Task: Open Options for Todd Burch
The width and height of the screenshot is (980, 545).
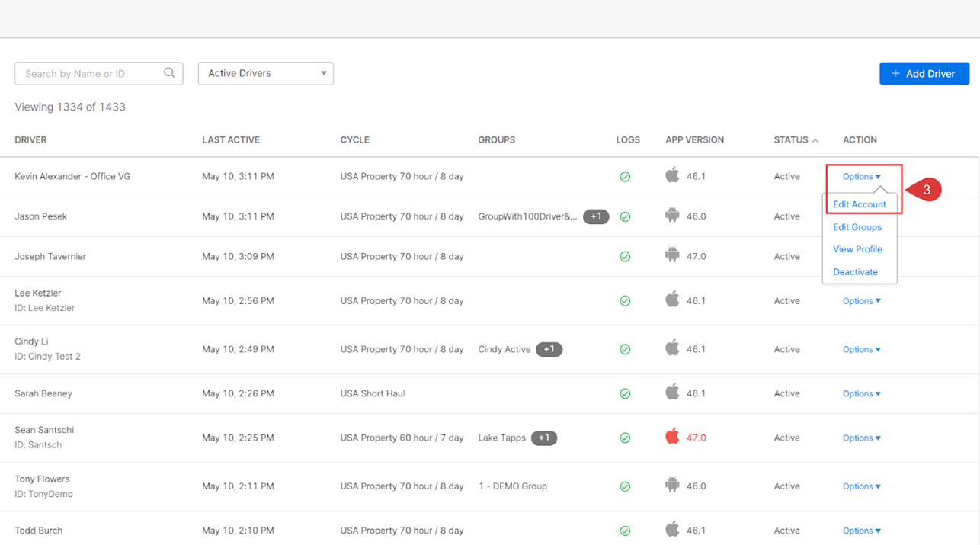Action: pos(862,531)
